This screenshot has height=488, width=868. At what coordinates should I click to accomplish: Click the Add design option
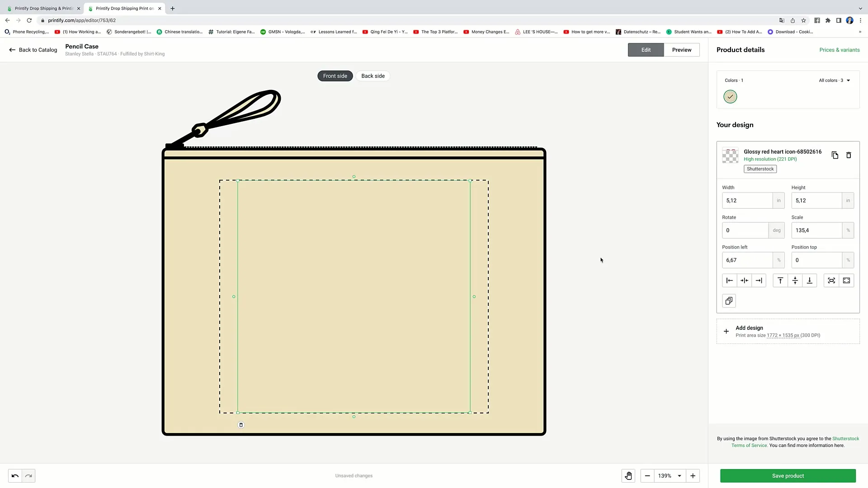click(x=750, y=328)
